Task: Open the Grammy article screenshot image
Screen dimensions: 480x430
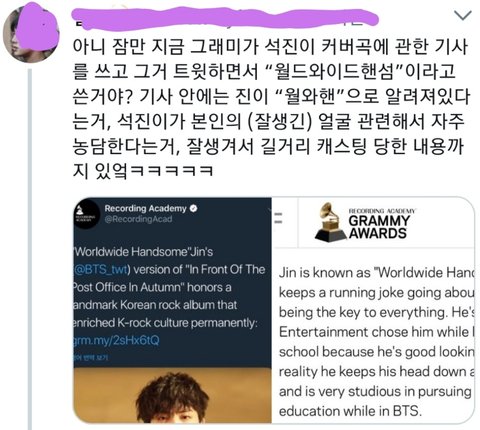Action: click(374, 310)
